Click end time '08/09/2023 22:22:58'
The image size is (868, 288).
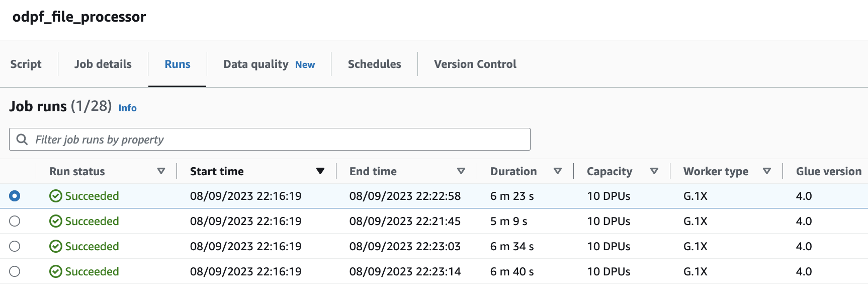coord(405,196)
